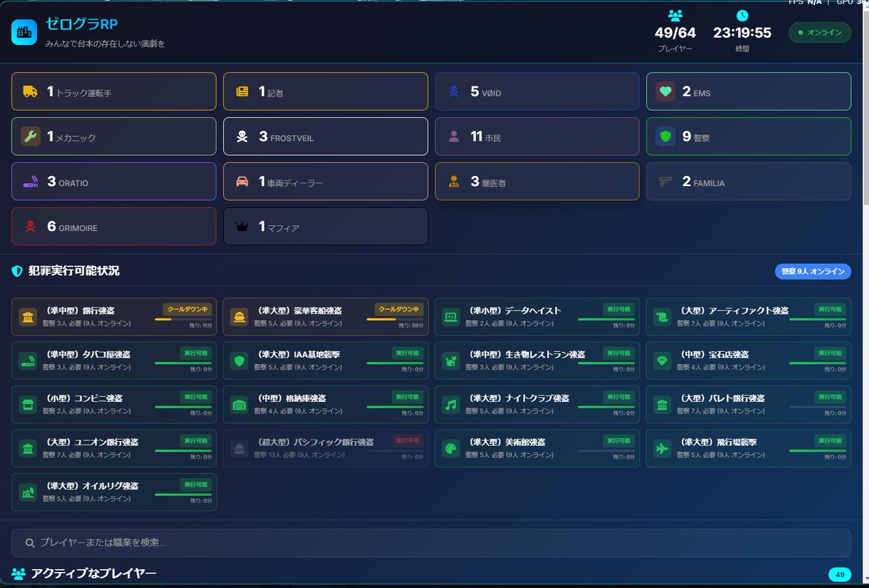Click the warehouse icon on 格納庫強盗
The image size is (869, 588).
click(240, 404)
